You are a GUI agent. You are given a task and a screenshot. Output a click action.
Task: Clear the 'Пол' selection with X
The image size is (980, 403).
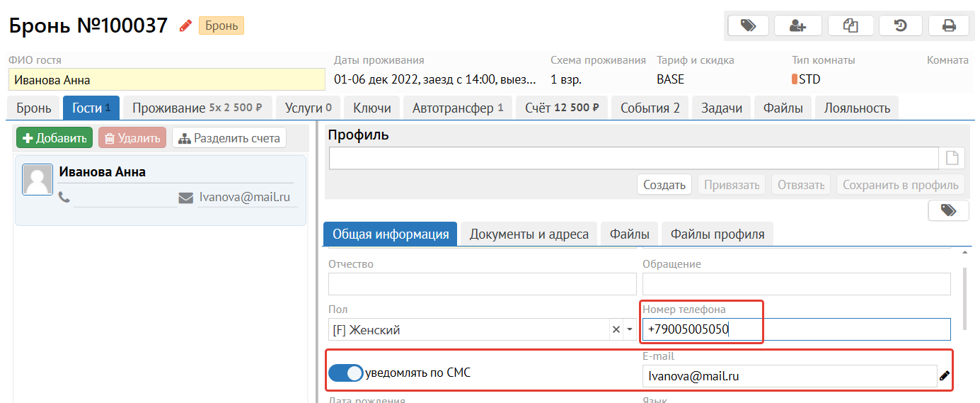(x=616, y=330)
